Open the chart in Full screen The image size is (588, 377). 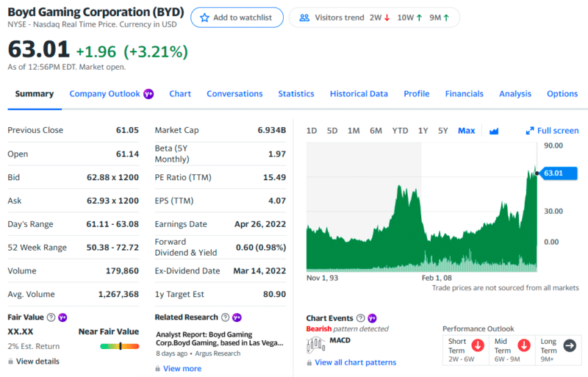click(553, 131)
